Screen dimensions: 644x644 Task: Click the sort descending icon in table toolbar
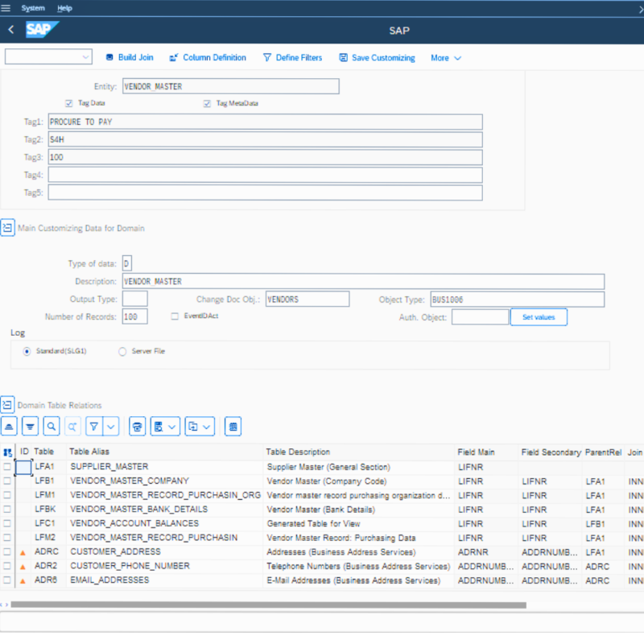pyautogui.click(x=30, y=426)
